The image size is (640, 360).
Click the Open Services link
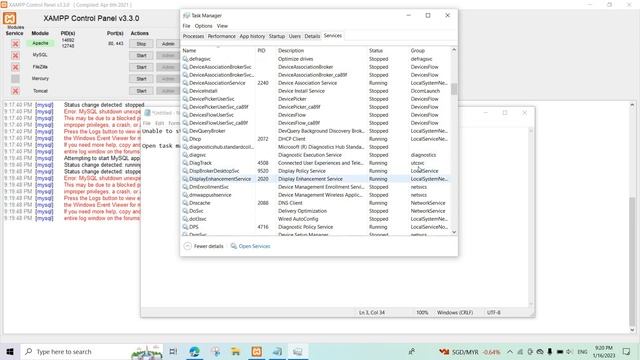tap(254, 247)
